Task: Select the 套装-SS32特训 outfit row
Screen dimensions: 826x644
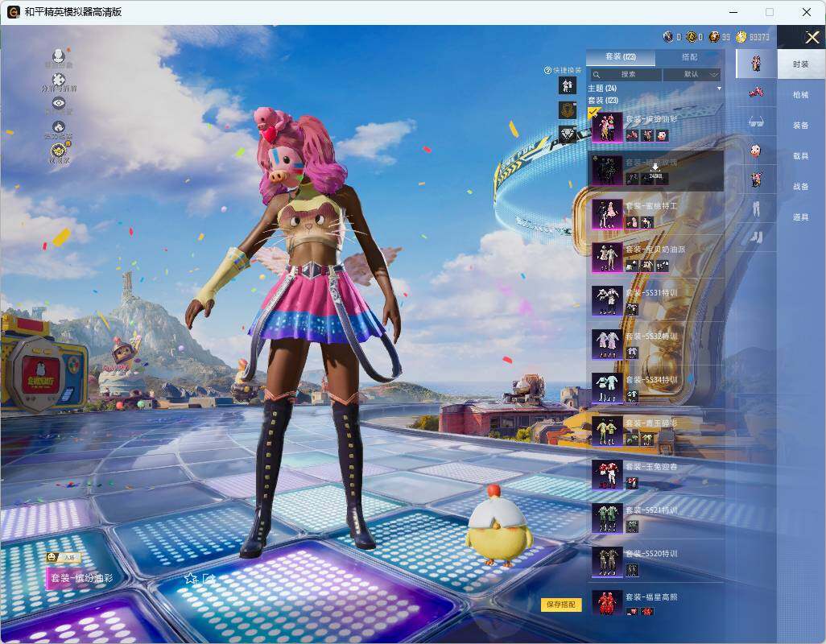Action: [655, 345]
